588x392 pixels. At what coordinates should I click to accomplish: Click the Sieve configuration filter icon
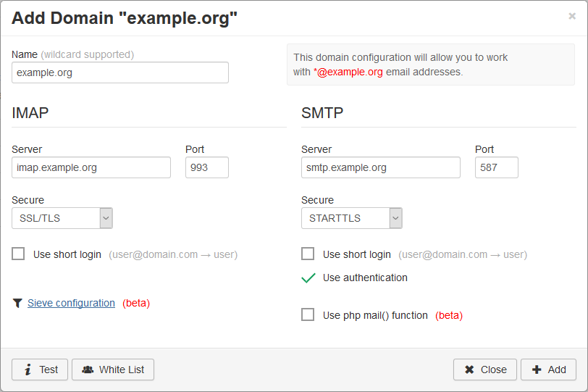tap(17, 303)
